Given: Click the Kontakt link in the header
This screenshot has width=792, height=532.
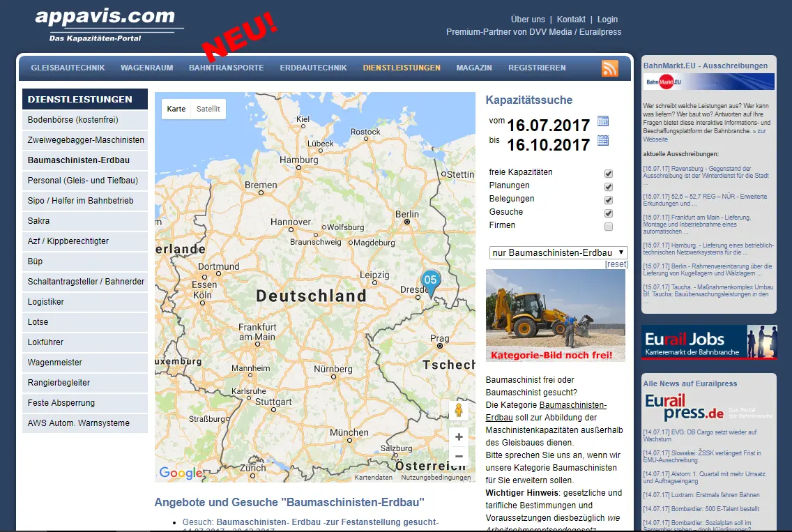Looking at the screenshot, I should pos(571,20).
